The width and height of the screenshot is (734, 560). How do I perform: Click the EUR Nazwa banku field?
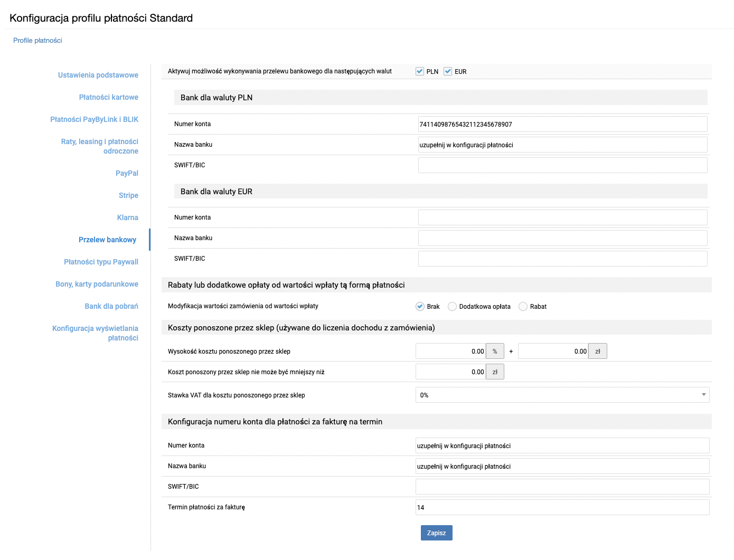pos(563,238)
